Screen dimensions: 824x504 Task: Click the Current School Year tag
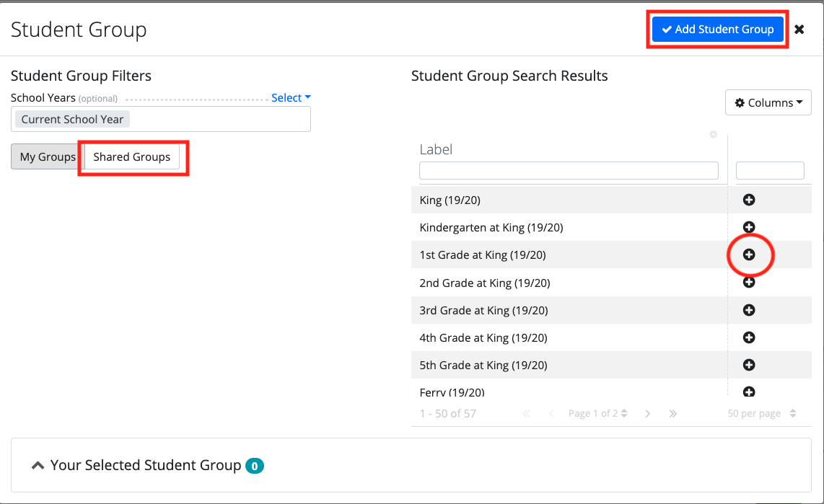click(73, 119)
